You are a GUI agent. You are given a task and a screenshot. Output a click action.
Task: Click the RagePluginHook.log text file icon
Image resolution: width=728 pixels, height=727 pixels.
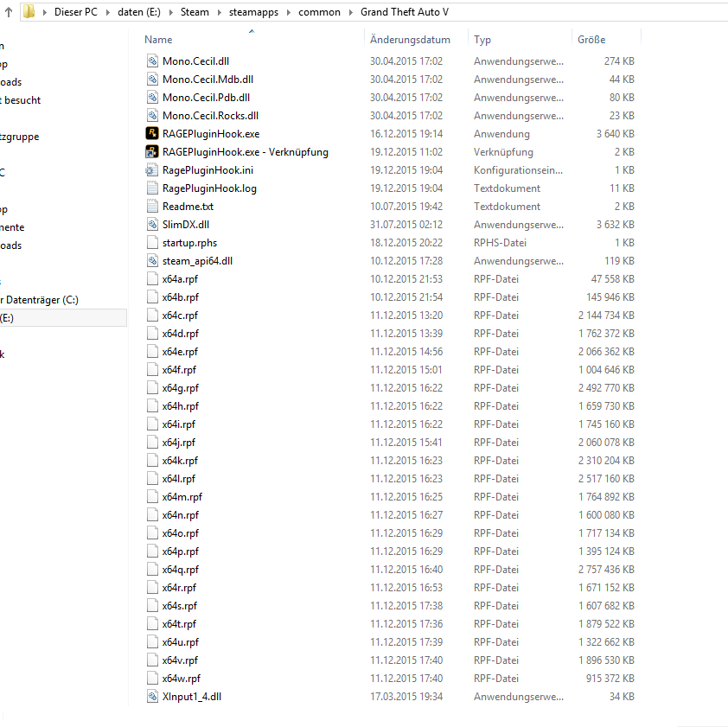(x=152, y=188)
